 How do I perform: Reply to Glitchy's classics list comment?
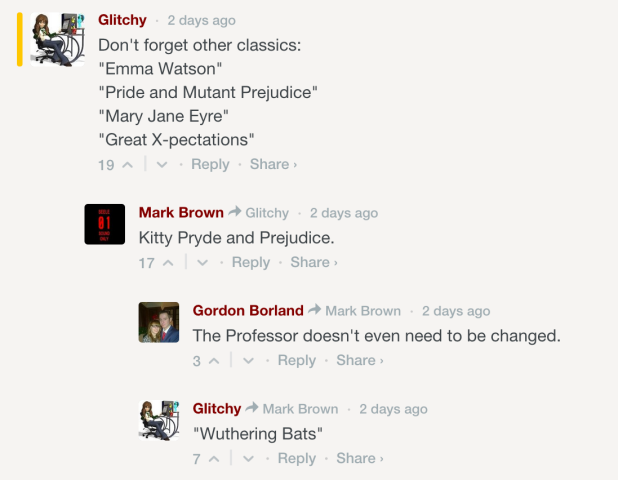click(x=210, y=165)
